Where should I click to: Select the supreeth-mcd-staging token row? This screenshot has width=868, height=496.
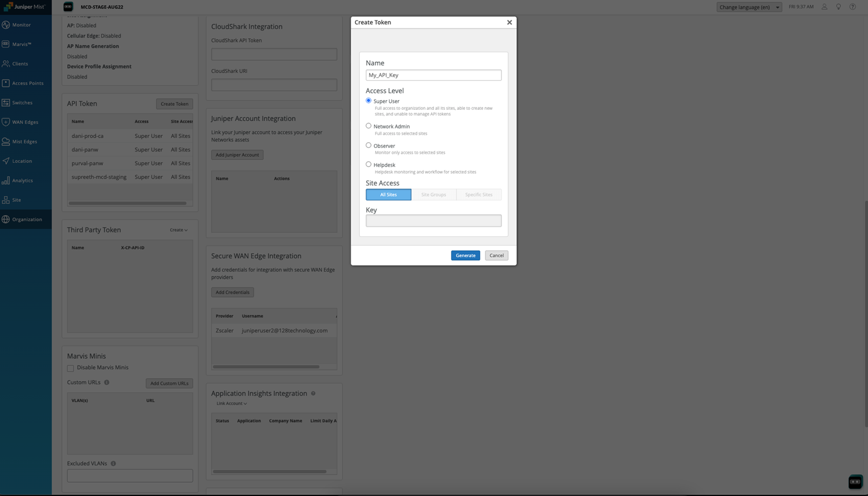[x=130, y=177]
